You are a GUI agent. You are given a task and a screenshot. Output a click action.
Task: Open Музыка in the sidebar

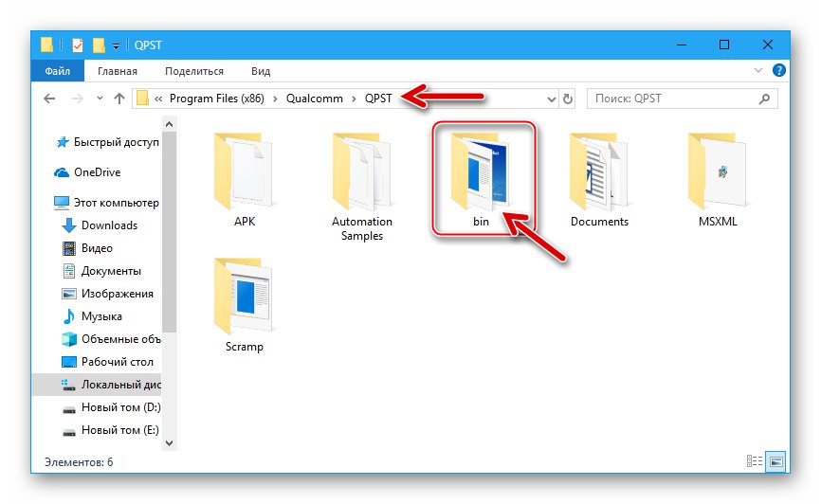coord(92,316)
